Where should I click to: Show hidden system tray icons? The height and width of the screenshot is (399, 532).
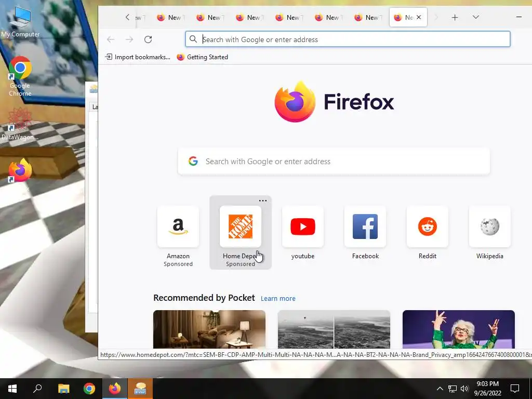(440, 389)
